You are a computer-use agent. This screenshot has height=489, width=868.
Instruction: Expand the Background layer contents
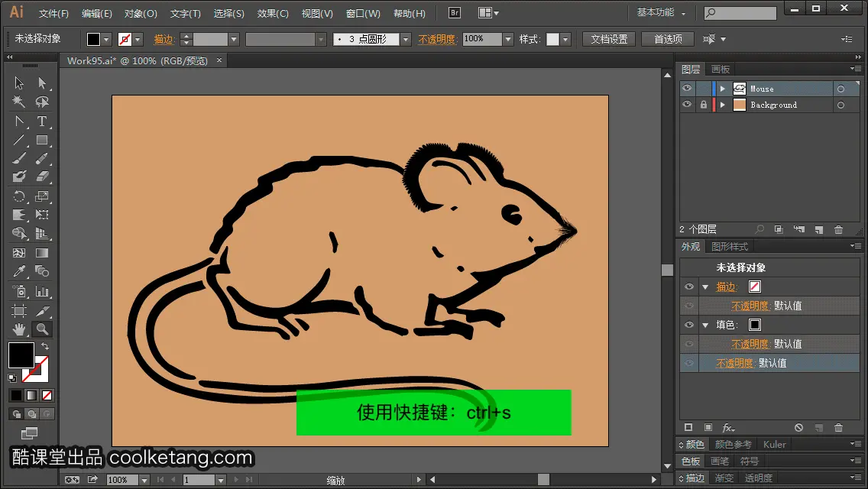722,105
